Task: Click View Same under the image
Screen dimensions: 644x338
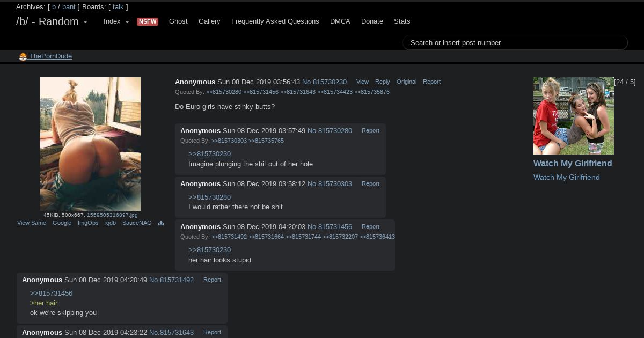Action: [32, 223]
